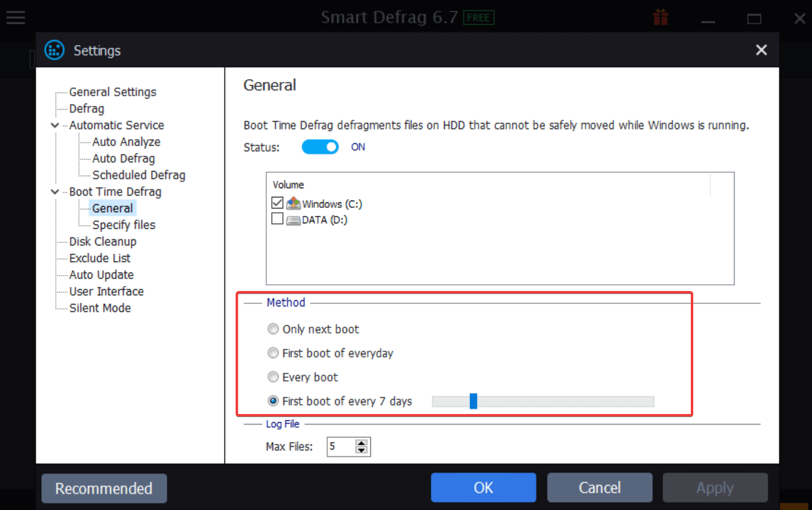Collapse the Automatic Service branch
The height and width of the screenshot is (510, 812).
coord(54,125)
